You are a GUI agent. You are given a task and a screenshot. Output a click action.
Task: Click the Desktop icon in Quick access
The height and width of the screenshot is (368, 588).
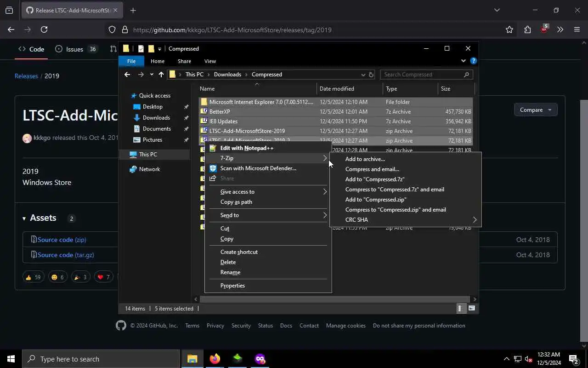coord(136,107)
